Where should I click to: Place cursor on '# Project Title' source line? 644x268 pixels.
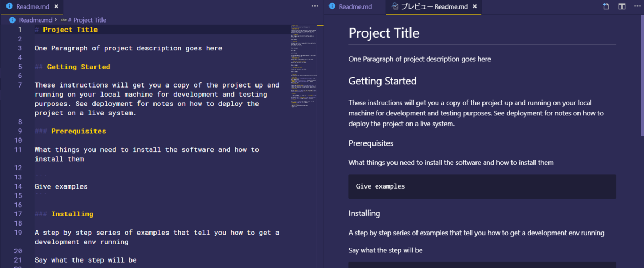coord(66,30)
